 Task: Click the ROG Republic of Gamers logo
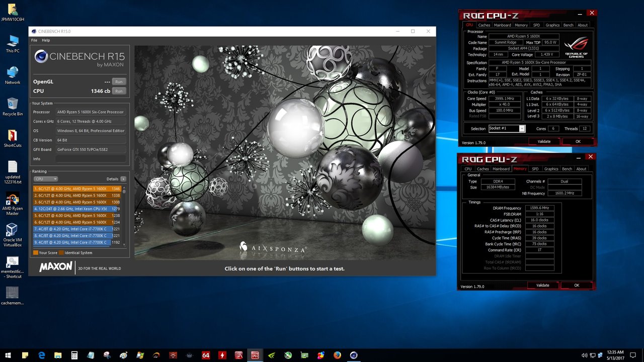click(x=577, y=47)
